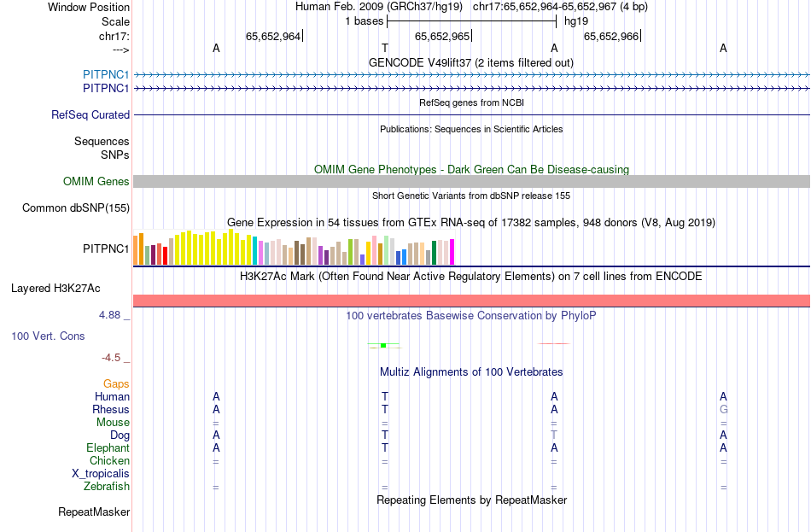Select the Elephant species row label
Viewport: 811px width, 532px height.
[x=108, y=448]
